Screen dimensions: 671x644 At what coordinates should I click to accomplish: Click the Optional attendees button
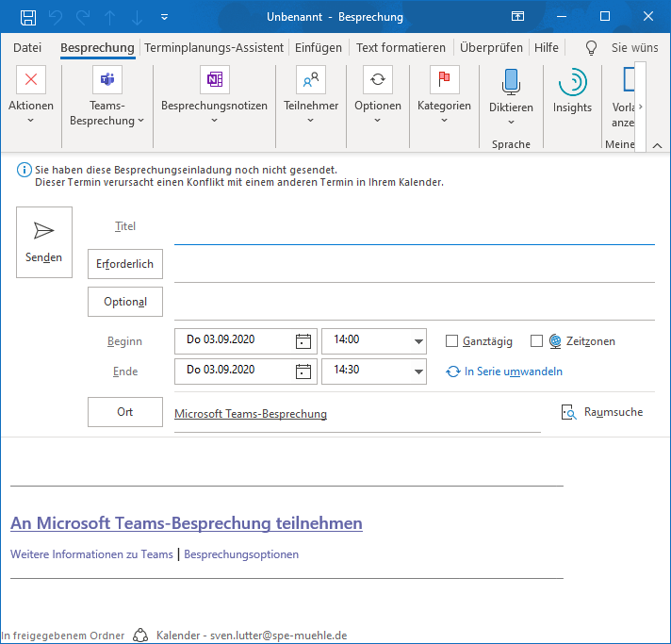coord(125,302)
